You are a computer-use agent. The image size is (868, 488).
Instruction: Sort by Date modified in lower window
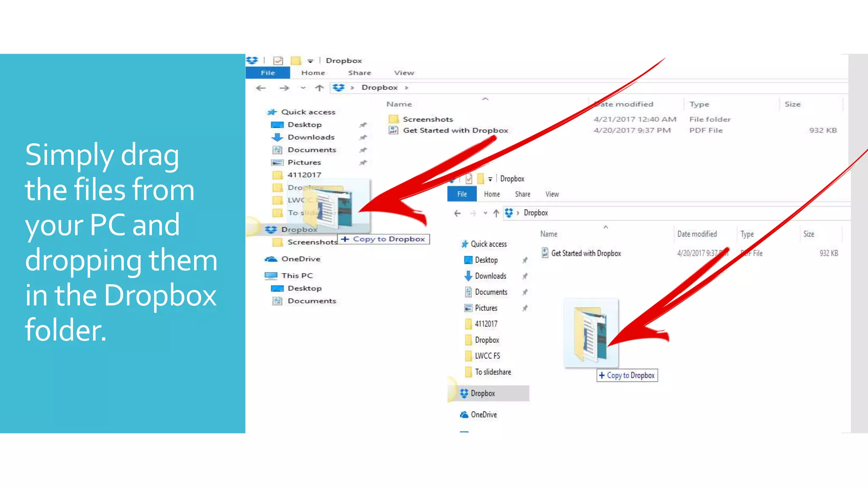pos(697,234)
